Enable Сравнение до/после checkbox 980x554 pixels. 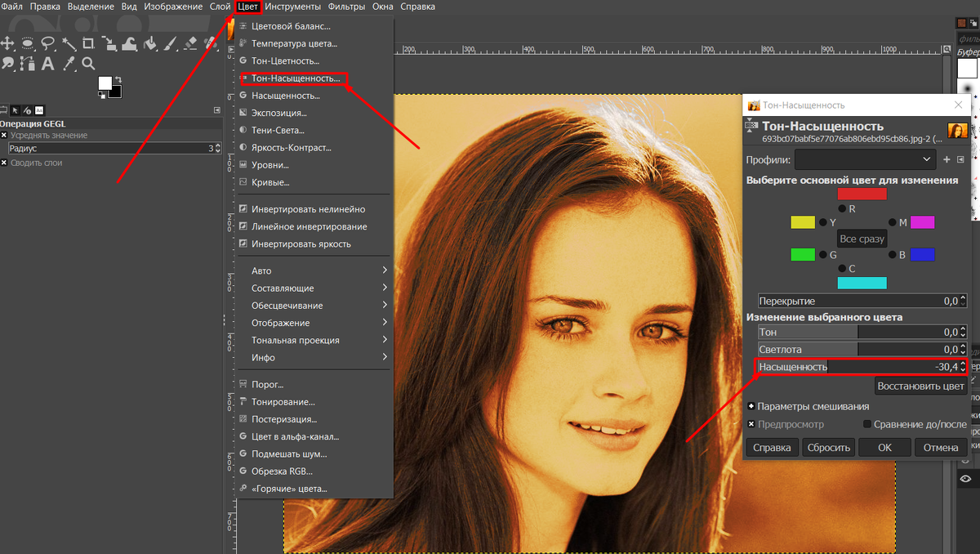click(867, 424)
